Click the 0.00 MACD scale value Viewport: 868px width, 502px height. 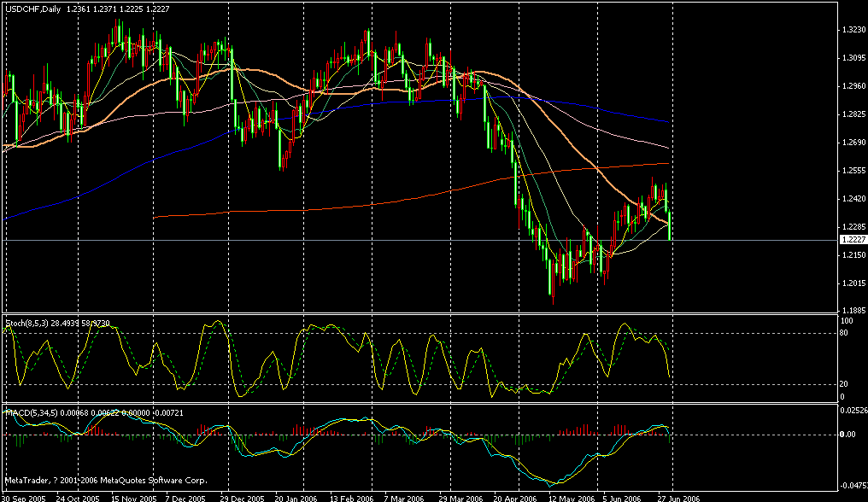point(847,435)
